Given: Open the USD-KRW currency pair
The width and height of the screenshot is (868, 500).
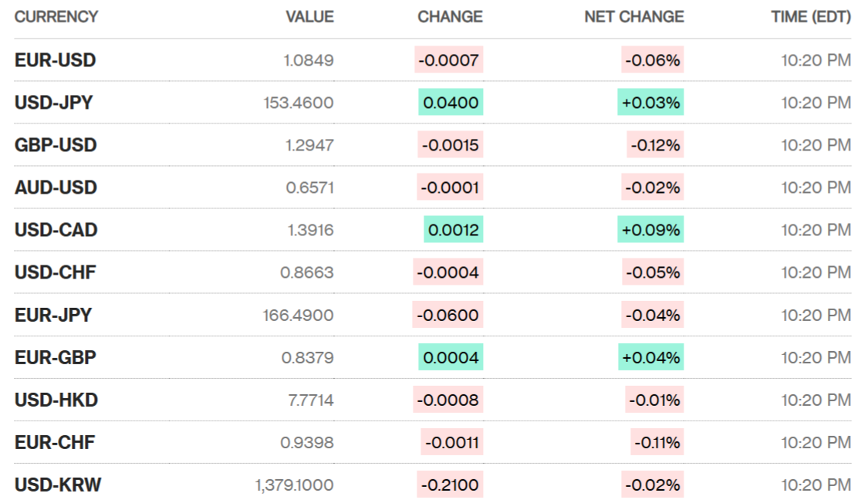Looking at the screenshot, I should pos(57,485).
